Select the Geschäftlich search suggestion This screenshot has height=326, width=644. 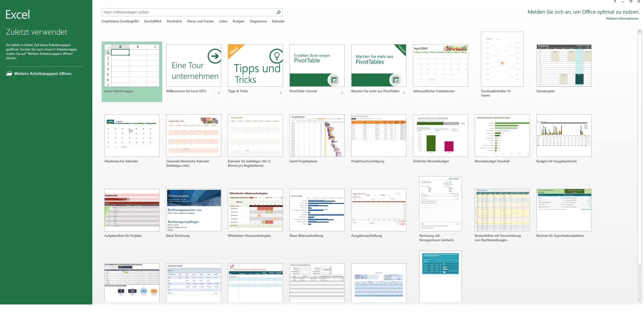click(x=153, y=21)
